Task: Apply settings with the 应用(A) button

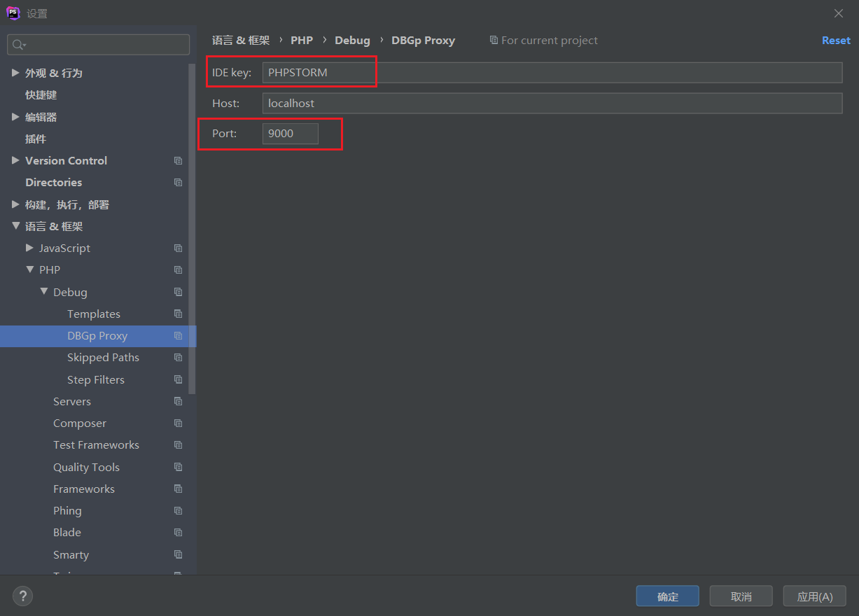Action: point(815,596)
